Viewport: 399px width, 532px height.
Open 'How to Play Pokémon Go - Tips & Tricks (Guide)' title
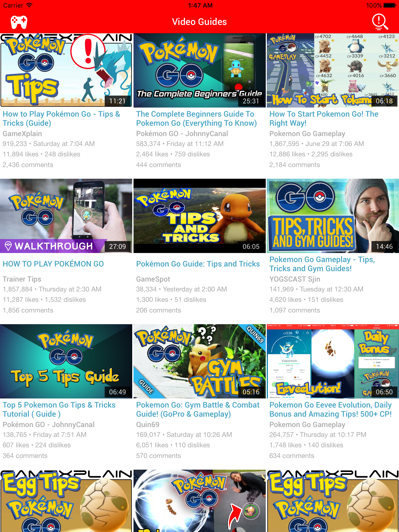click(62, 118)
